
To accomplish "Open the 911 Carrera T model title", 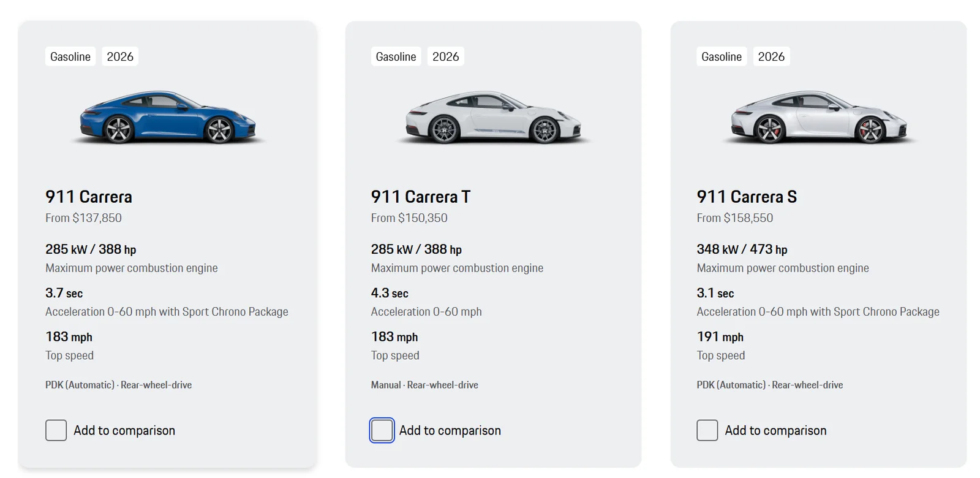I will [x=421, y=197].
